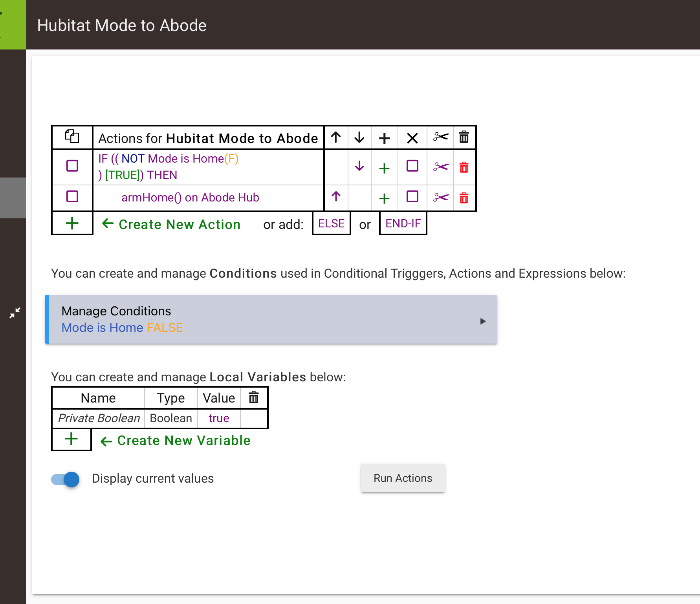
Task: Toggle Display current values switch
Action: coord(65,479)
